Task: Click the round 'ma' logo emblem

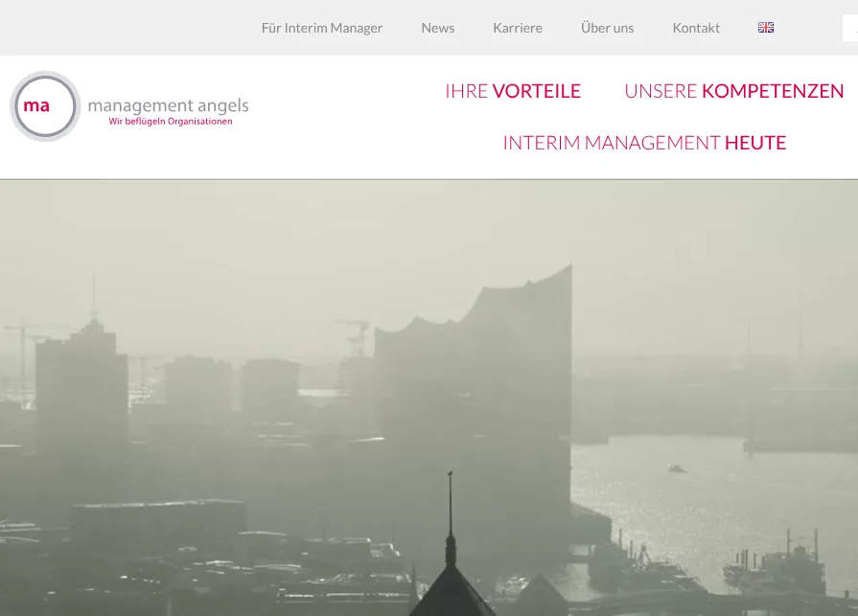Action: pos(45,106)
